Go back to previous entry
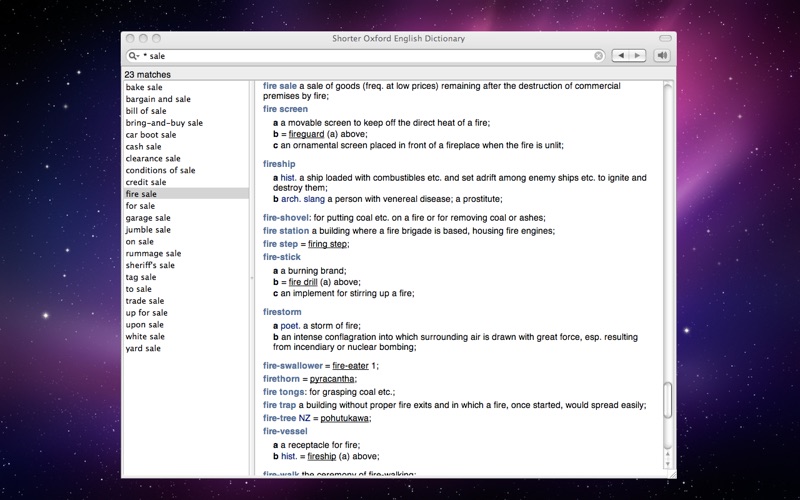 coord(620,56)
